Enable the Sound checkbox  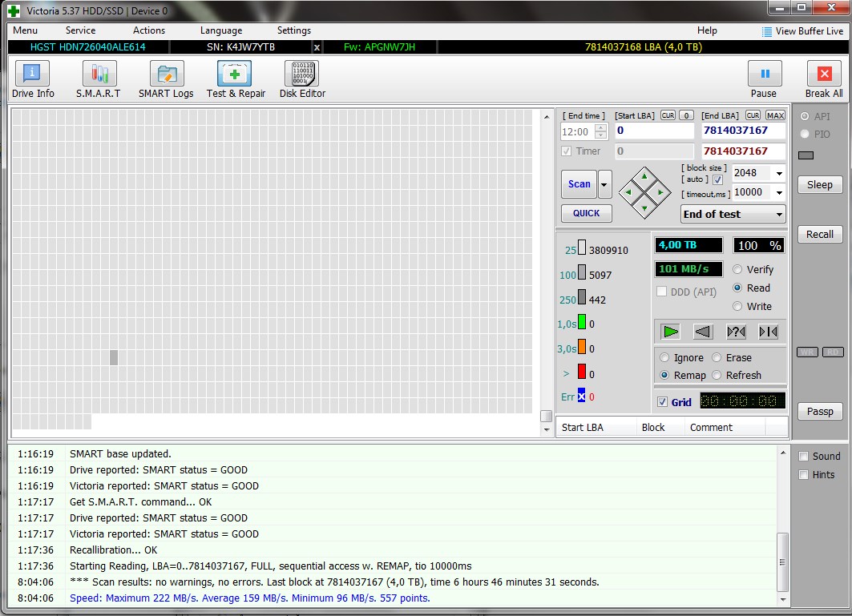click(804, 457)
